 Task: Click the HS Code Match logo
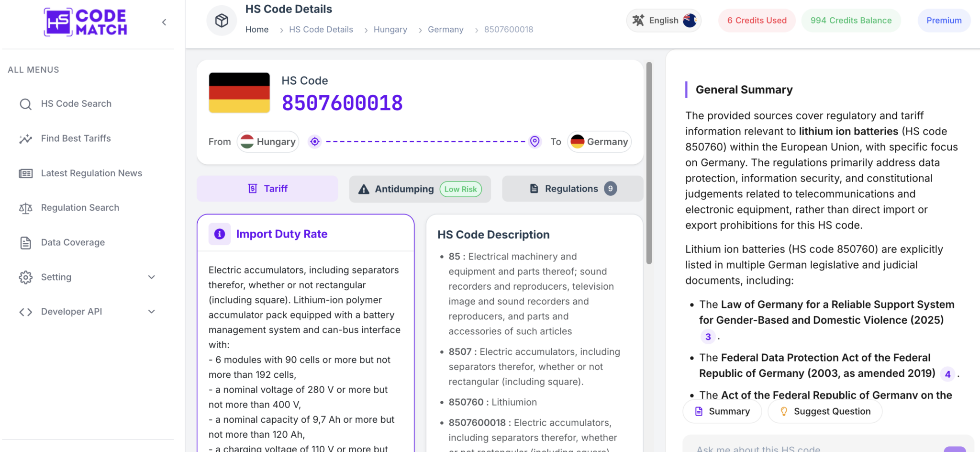(85, 22)
